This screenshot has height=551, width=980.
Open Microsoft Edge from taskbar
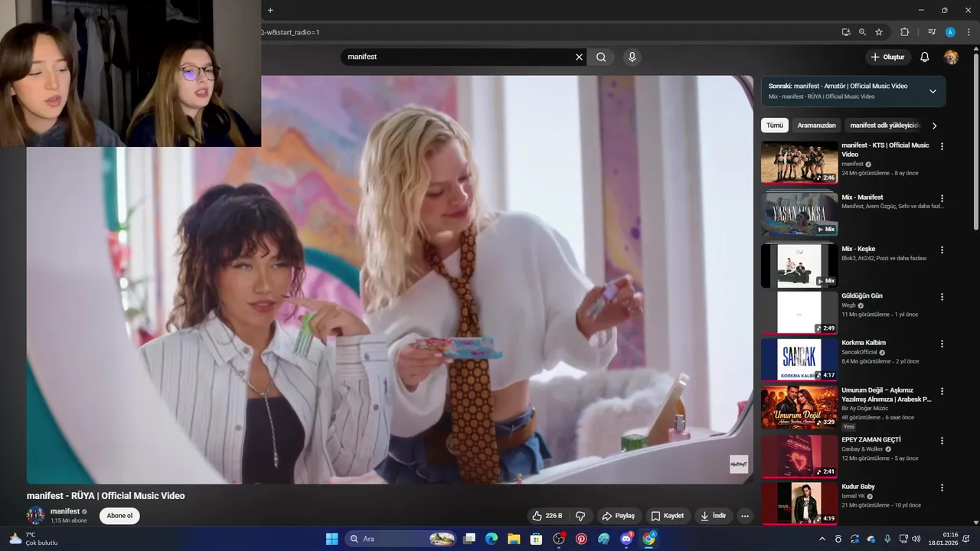(492, 539)
